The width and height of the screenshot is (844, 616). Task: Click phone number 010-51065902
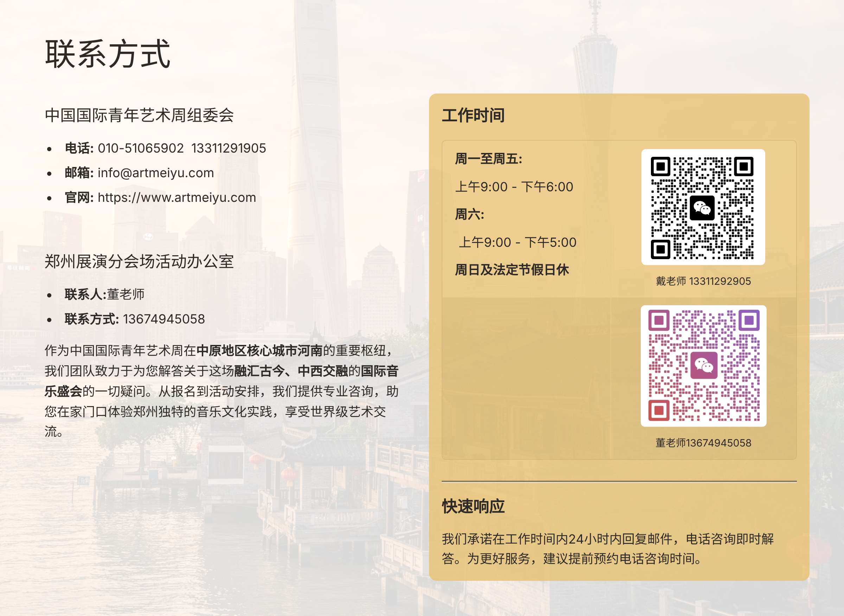pyautogui.click(x=141, y=148)
